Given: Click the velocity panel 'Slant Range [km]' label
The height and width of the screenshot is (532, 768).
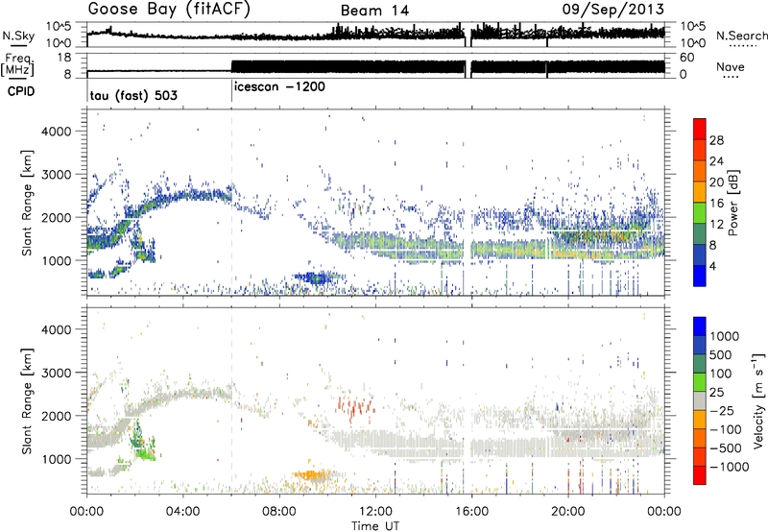Looking at the screenshot, I should [27, 401].
